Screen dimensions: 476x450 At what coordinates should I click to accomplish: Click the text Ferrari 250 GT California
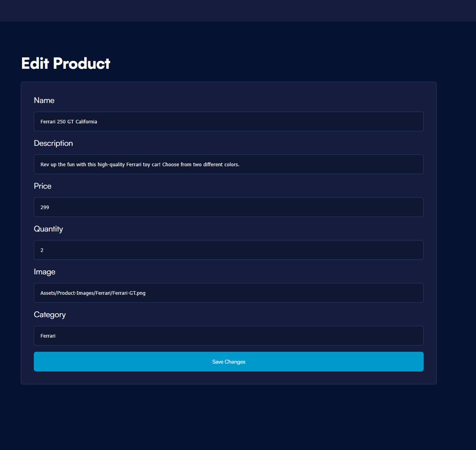pyautogui.click(x=68, y=121)
